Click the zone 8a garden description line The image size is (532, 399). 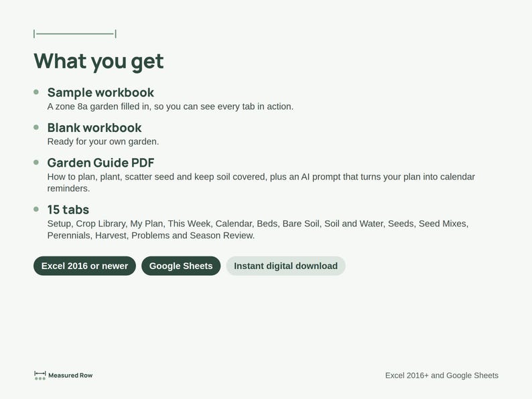pos(170,106)
